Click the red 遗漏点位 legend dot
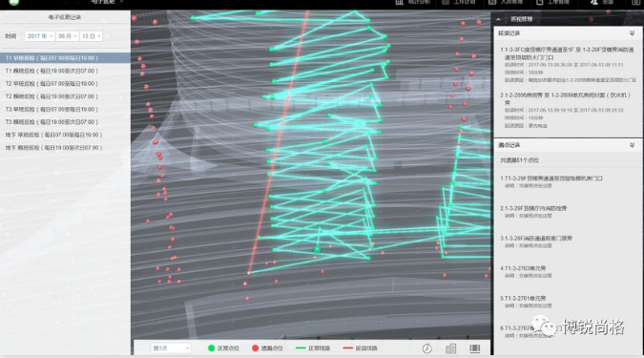Viewport: 644px width, 358px height. [x=255, y=348]
